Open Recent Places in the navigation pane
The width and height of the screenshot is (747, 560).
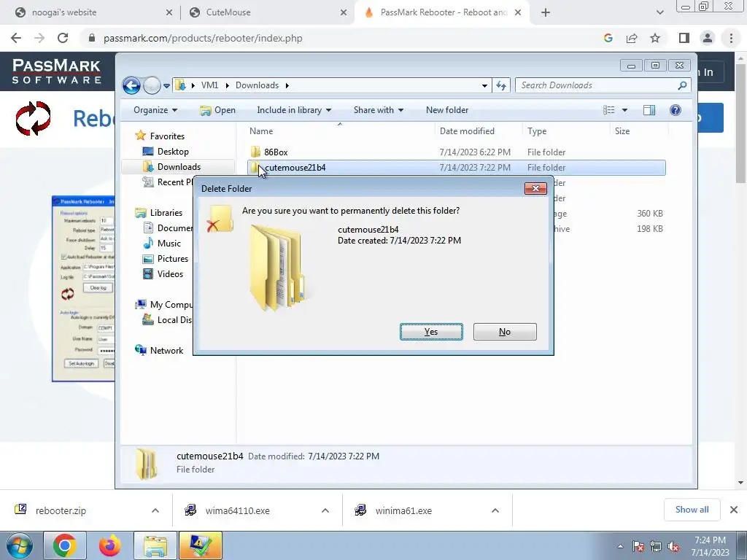tap(168, 182)
